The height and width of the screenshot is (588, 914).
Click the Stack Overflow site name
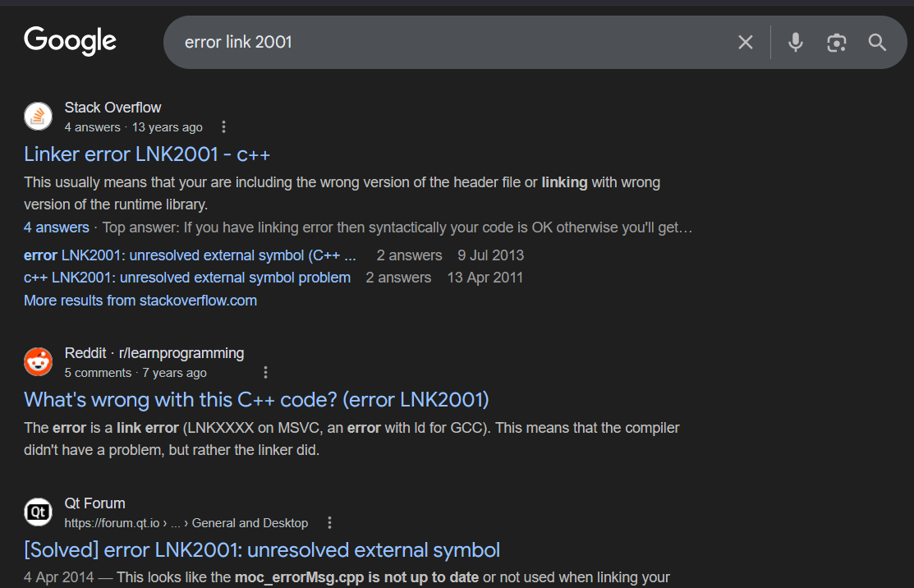coord(113,108)
